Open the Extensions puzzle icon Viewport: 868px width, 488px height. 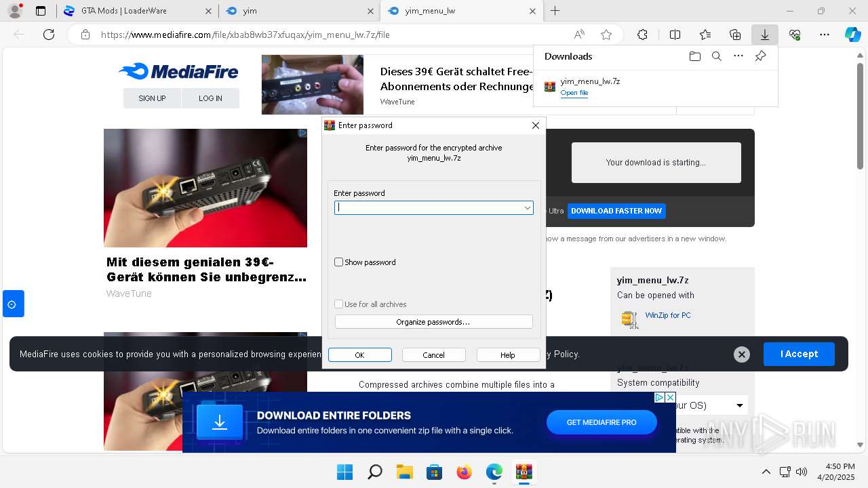pyautogui.click(x=642, y=35)
